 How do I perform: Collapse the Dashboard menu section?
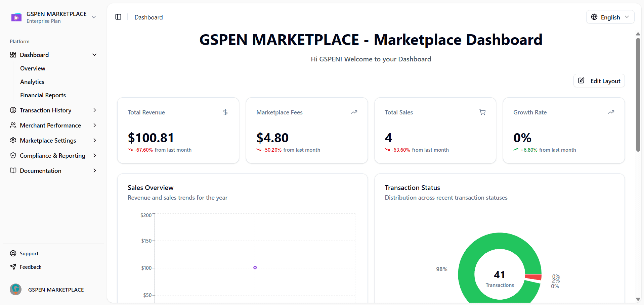94,55
